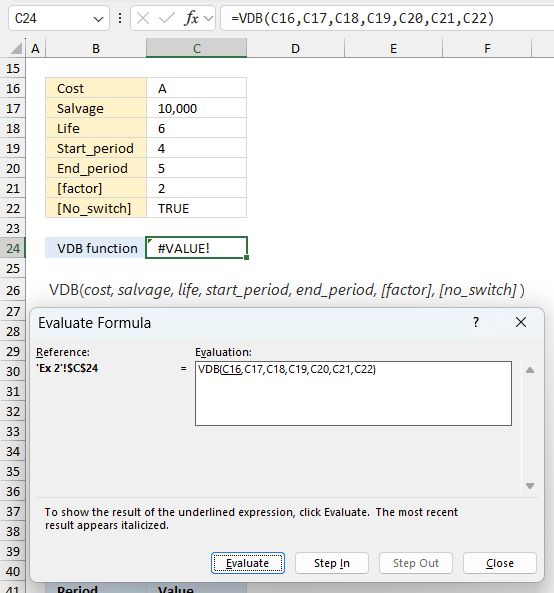Image resolution: width=554 pixels, height=593 pixels.
Task: Click the Reference value 'Ex 2'!$C$24
Action: click(67, 368)
